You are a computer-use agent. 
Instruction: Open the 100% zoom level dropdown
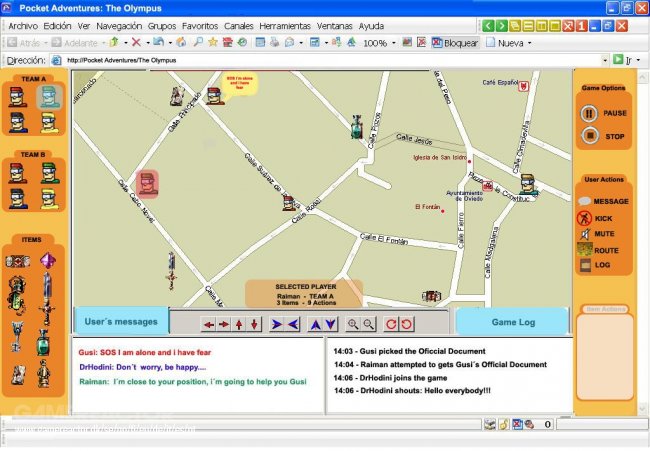tap(392, 43)
